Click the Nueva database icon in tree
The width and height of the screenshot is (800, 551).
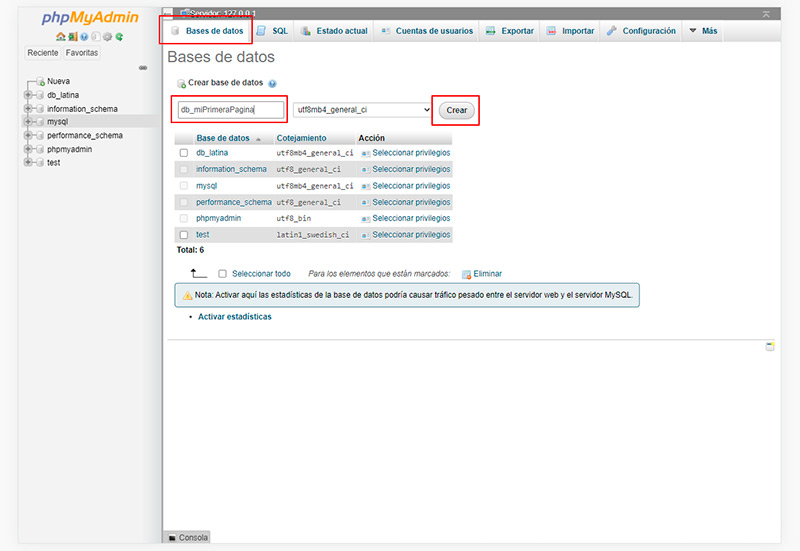coord(40,82)
